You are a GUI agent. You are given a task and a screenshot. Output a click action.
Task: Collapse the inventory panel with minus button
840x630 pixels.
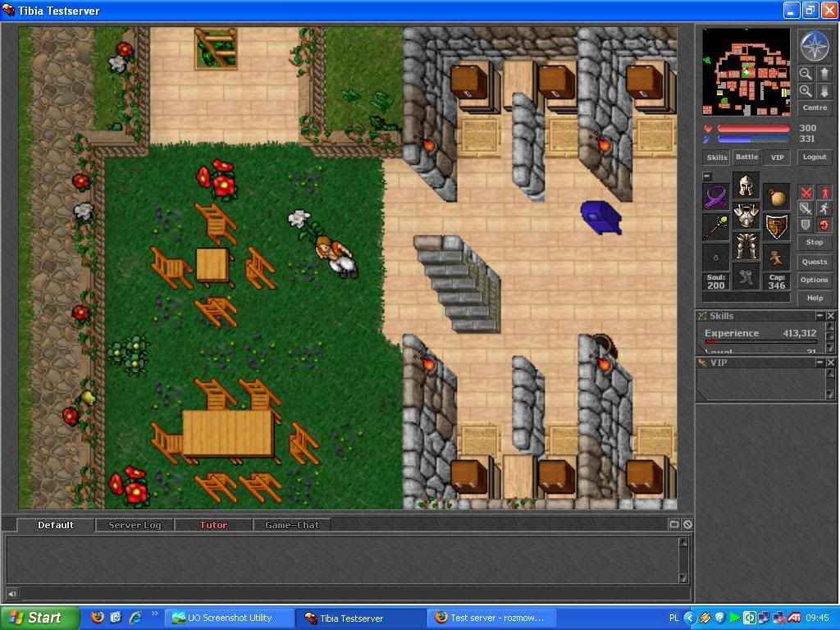pyautogui.click(x=707, y=176)
